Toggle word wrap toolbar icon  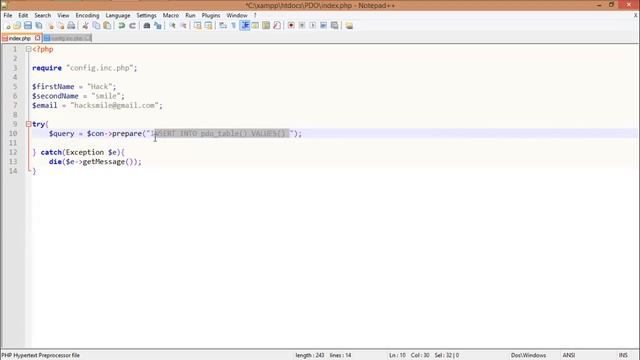223,26
